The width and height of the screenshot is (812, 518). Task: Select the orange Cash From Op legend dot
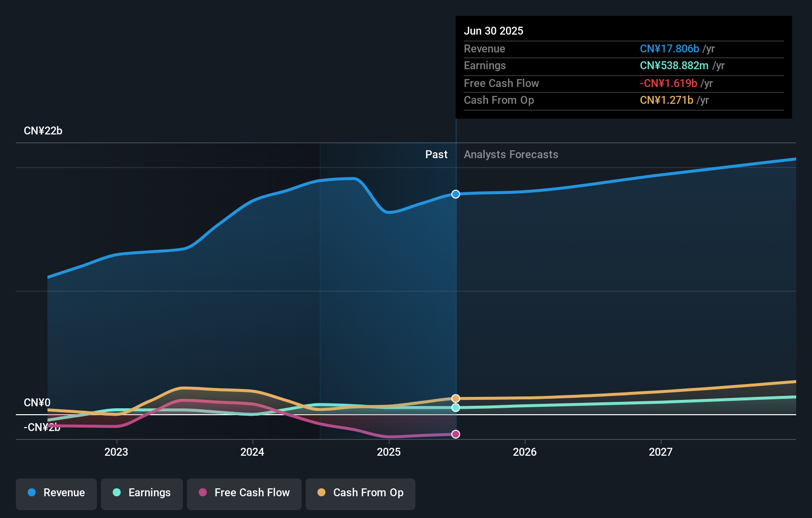pyautogui.click(x=321, y=493)
